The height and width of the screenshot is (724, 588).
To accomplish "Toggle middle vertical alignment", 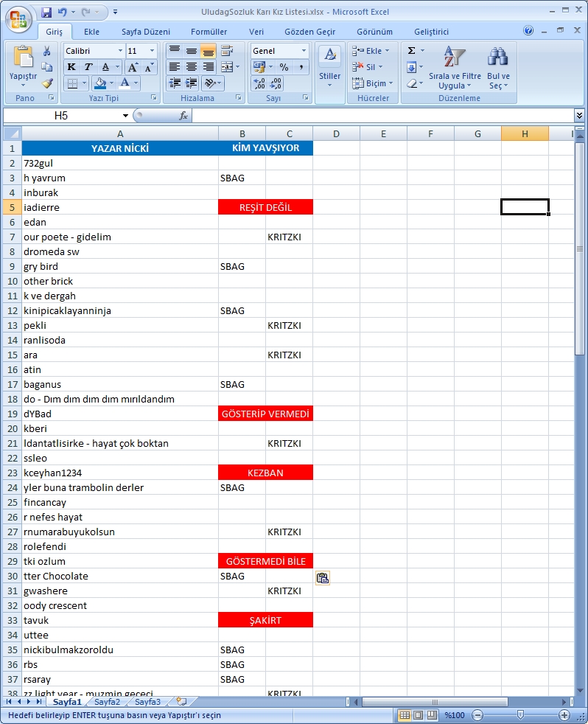I will point(191,51).
